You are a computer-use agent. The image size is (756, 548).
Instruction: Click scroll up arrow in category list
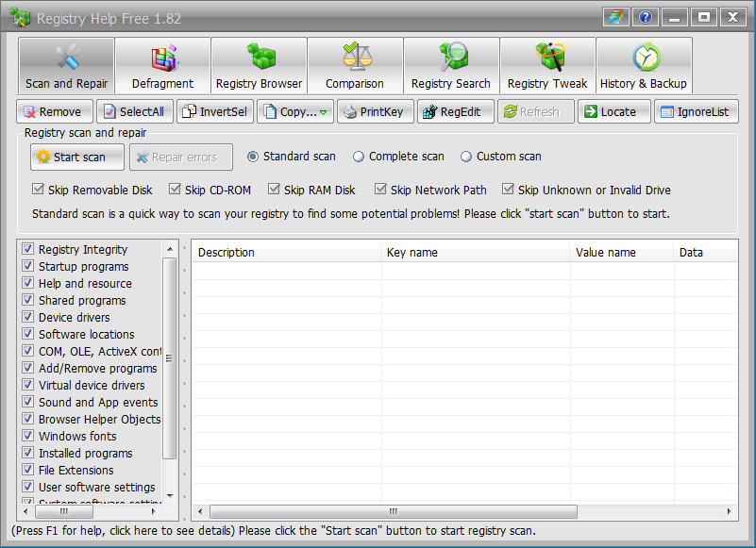tap(170, 249)
